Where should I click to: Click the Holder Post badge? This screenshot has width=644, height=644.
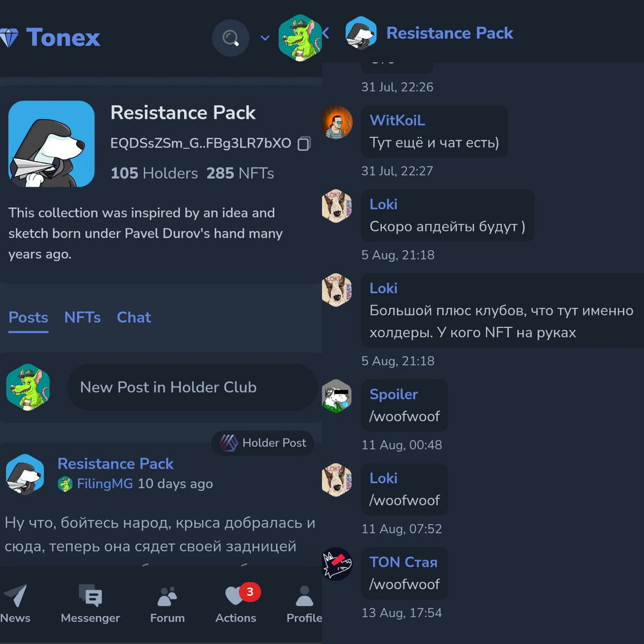[x=262, y=443]
